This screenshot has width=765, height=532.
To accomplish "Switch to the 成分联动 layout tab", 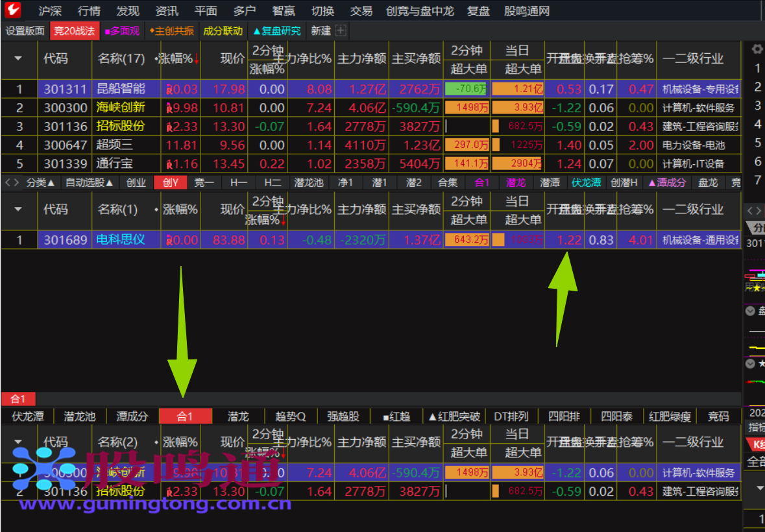I will click(223, 30).
